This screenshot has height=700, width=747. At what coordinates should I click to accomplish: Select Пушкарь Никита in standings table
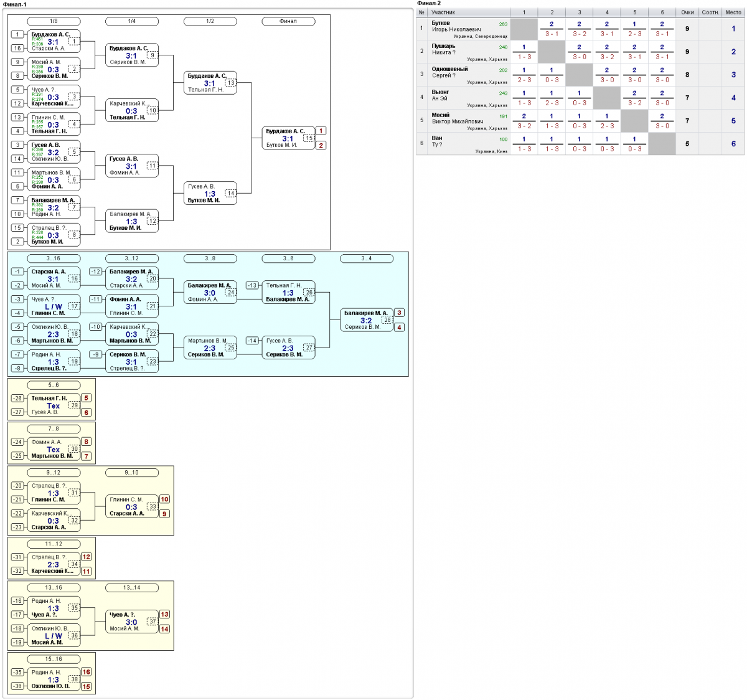coord(444,49)
